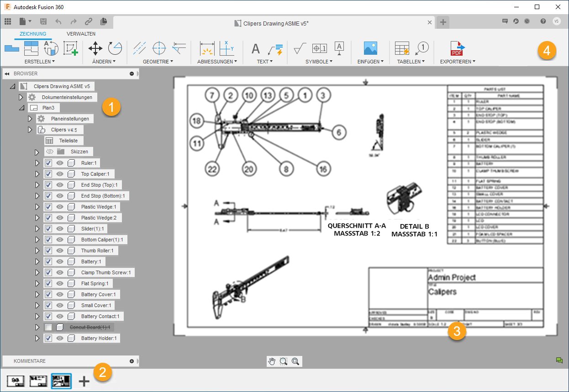Check the Concut Board(1):1 checkbox
The image size is (569, 392).
(x=48, y=327)
